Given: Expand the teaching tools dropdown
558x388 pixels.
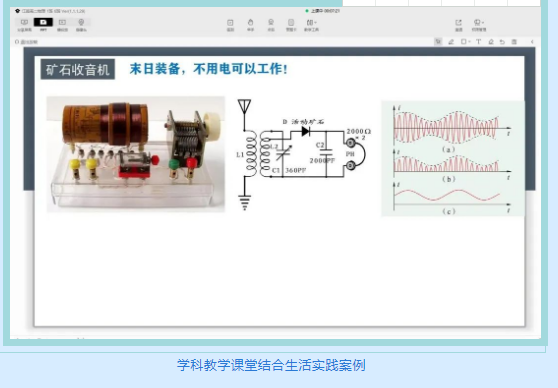Looking at the screenshot, I should pos(311,24).
